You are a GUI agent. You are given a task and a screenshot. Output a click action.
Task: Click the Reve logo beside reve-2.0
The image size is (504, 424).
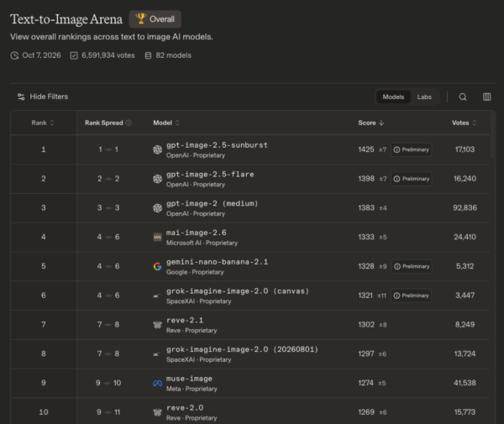coord(157,412)
